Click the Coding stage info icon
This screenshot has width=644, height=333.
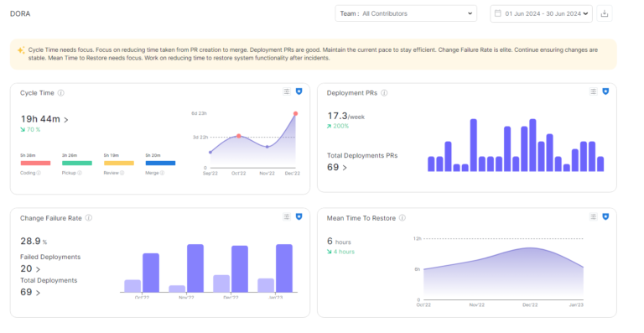click(x=39, y=173)
